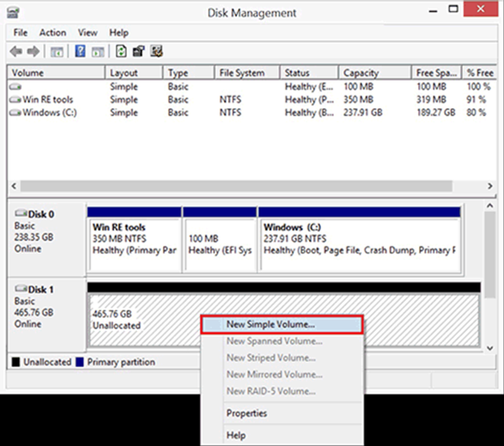This screenshot has width=504, height=446.
Task: Choose Help in the context menu
Action: (282, 435)
